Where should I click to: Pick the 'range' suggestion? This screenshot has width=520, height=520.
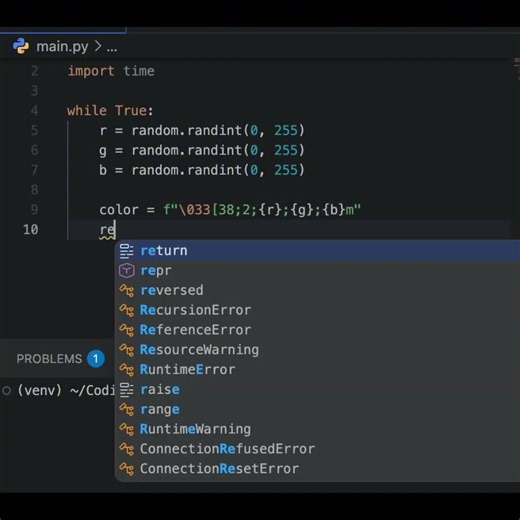click(x=317, y=409)
